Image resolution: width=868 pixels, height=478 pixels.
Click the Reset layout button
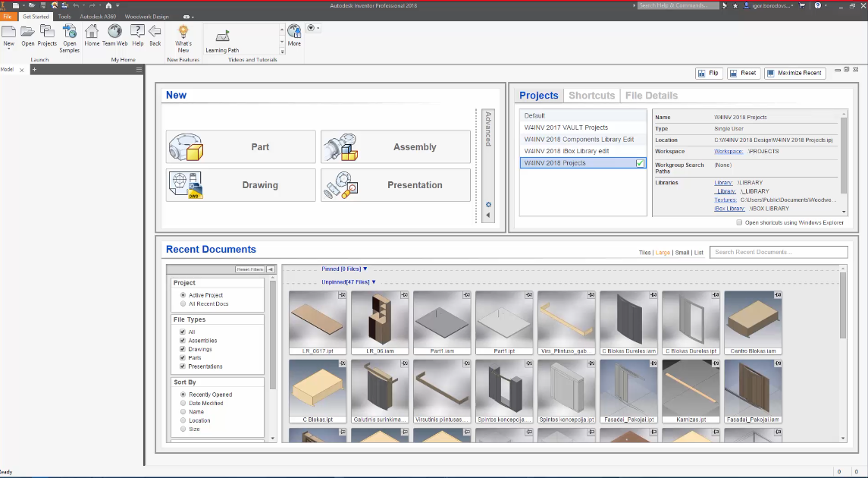pyautogui.click(x=744, y=73)
